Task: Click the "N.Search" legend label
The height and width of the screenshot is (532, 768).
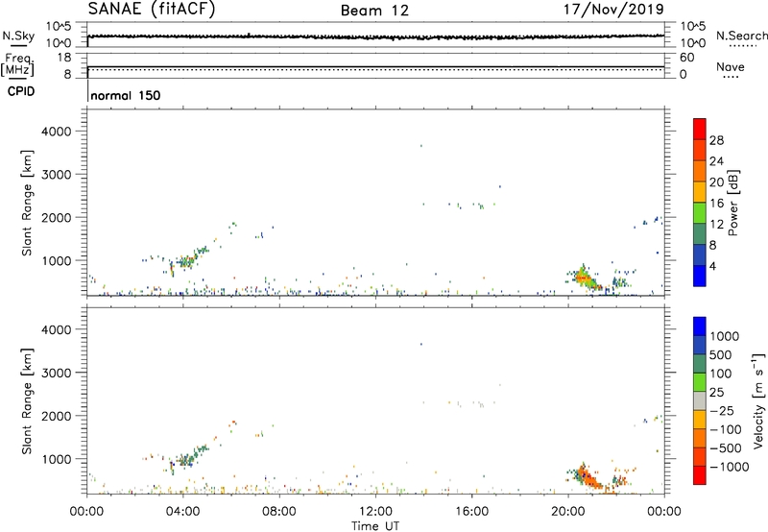Action: pyautogui.click(x=741, y=36)
